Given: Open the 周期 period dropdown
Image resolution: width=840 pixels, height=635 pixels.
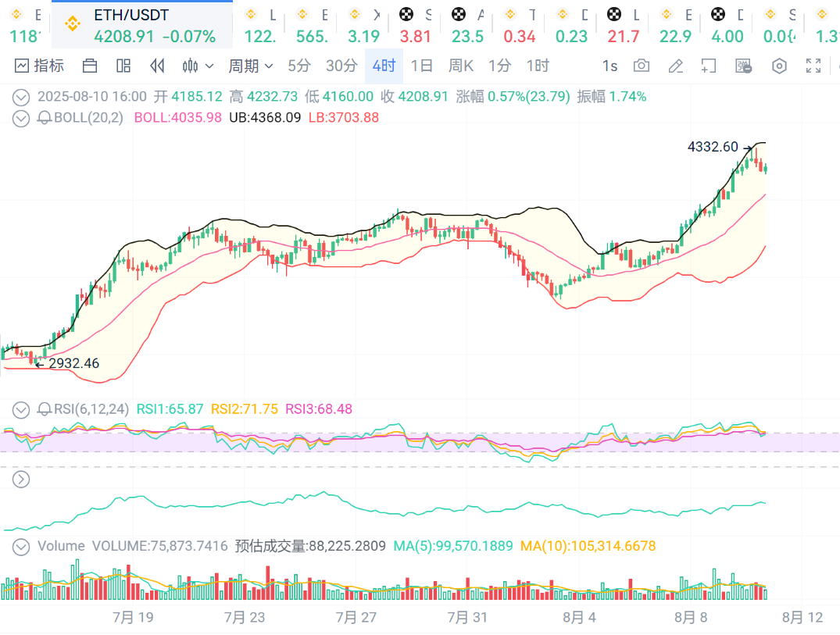Looking at the screenshot, I should coord(251,66).
